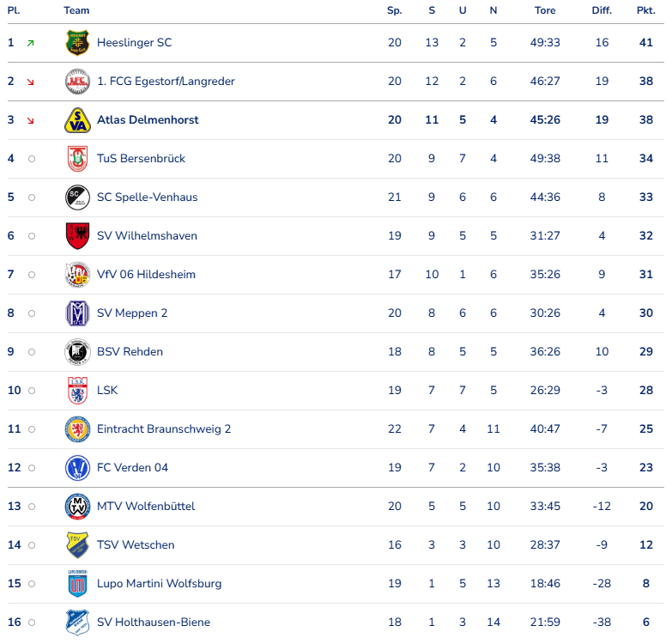The height and width of the screenshot is (644, 672).
Task: Click the TuS Bersenbrück crest icon
Action: click(x=77, y=158)
